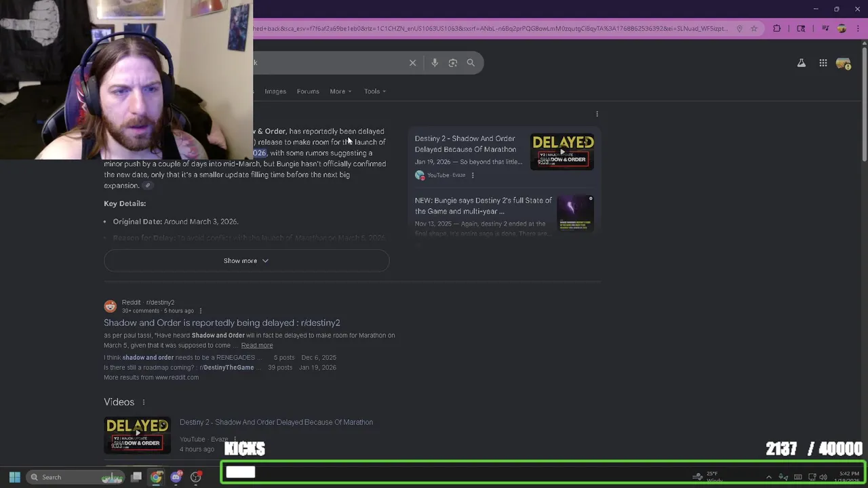Image resolution: width=868 pixels, height=488 pixels.
Task: Open Google Lens image search icon
Action: pos(453,62)
